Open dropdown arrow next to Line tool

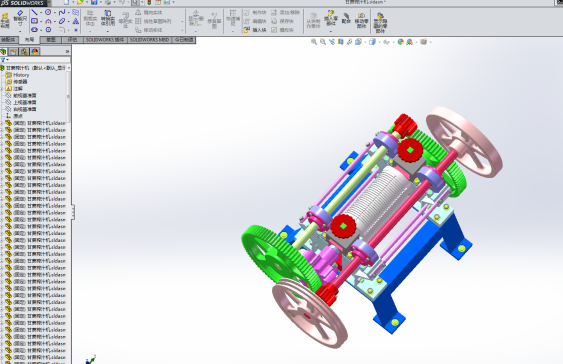[x=41, y=13]
